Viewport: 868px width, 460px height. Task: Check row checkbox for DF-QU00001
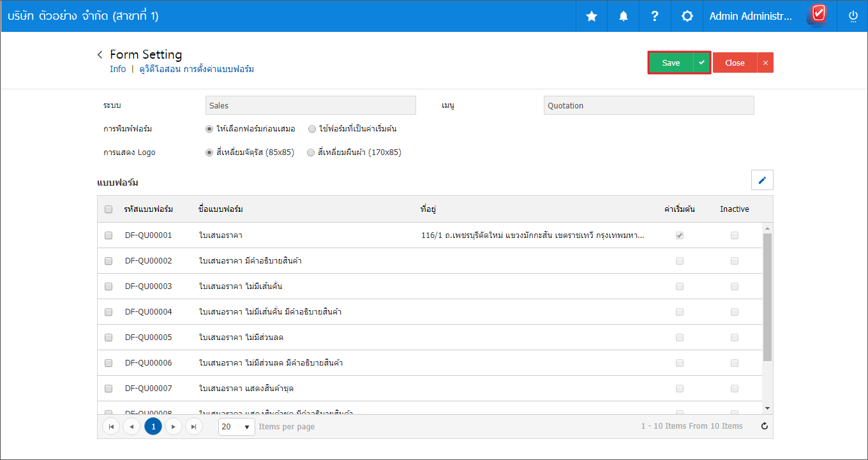pos(108,235)
